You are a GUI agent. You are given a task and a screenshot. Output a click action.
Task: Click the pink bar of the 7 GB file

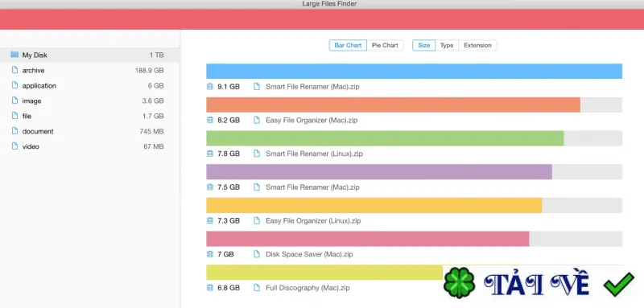(368, 239)
